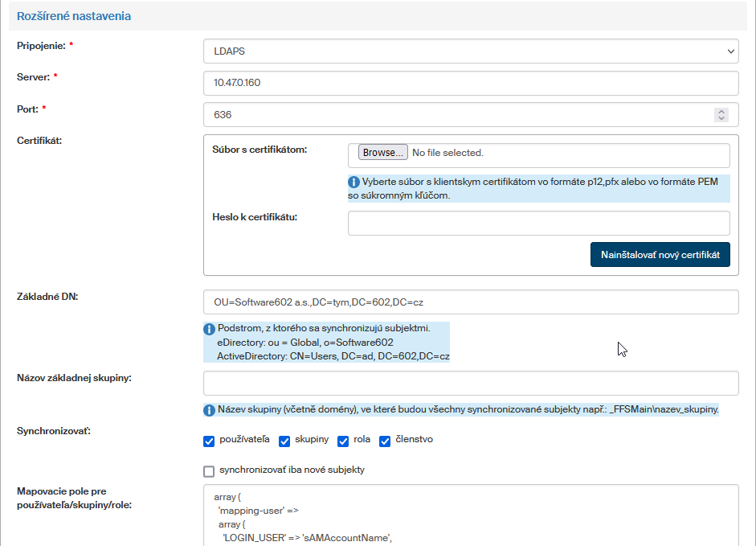756x546 pixels.
Task: Enable synchronizovať iba nové subjekty
Action: coord(209,471)
